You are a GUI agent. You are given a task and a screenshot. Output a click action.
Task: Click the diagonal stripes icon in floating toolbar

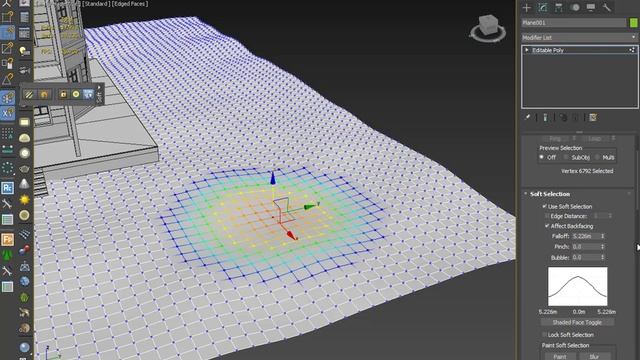coord(29,94)
